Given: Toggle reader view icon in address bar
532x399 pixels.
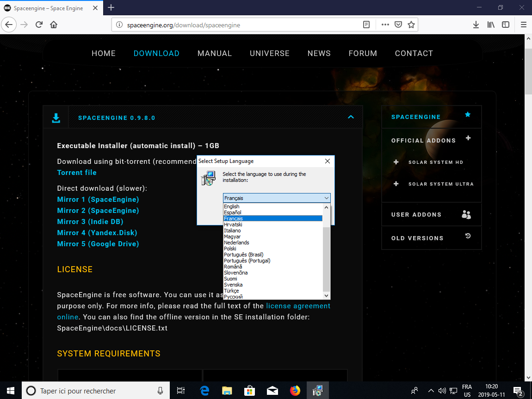Looking at the screenshot, I should 366,25.
